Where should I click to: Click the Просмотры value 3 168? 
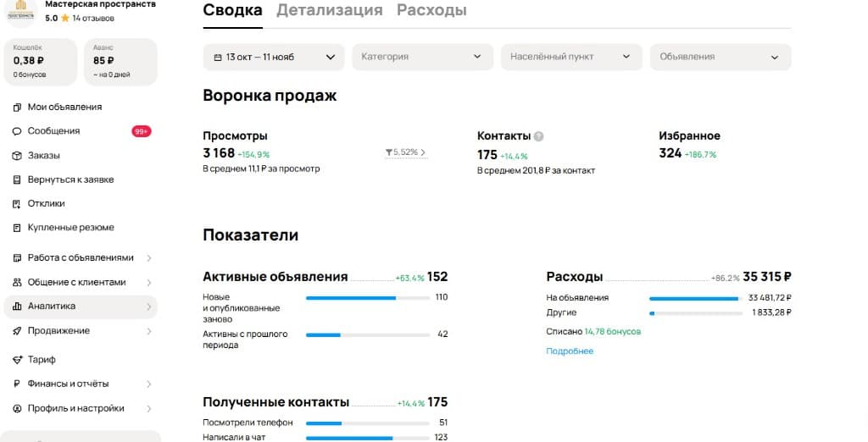(219, 153)
